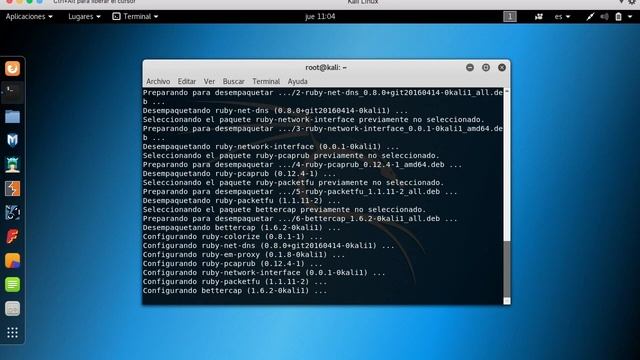
Task: Click the line 'Configurando ruby-net-dns (0.8.0+git20160414-0kali1) ...'
Action: coord(269,246)
